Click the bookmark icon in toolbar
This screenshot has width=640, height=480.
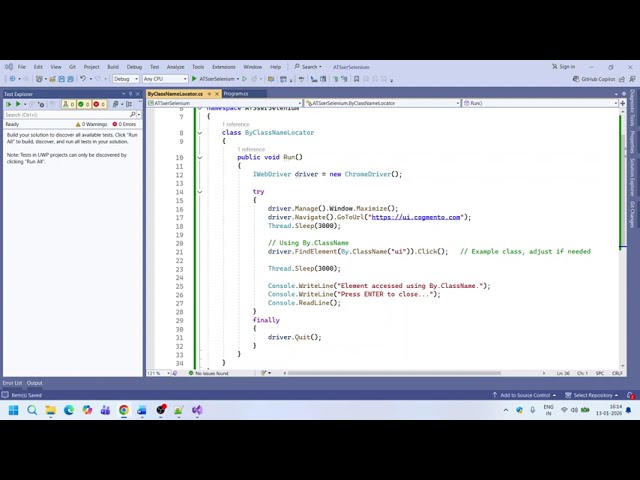coord(356,79)
